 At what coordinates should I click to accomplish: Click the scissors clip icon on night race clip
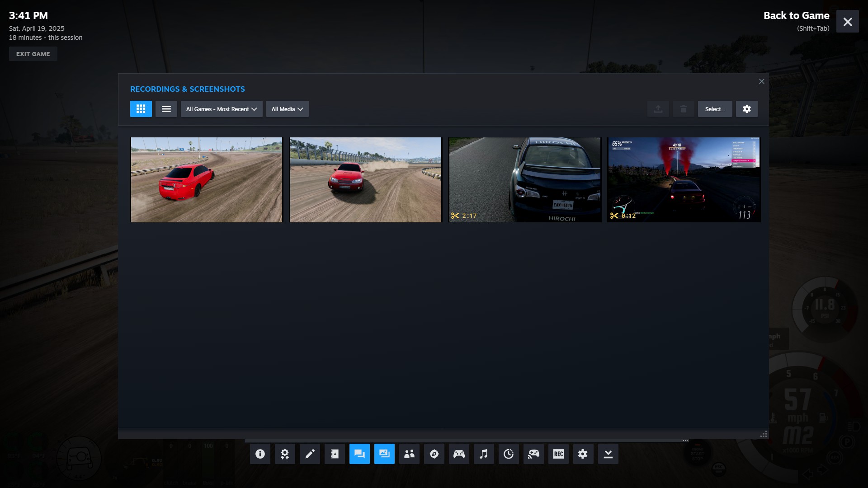(614, 216)
